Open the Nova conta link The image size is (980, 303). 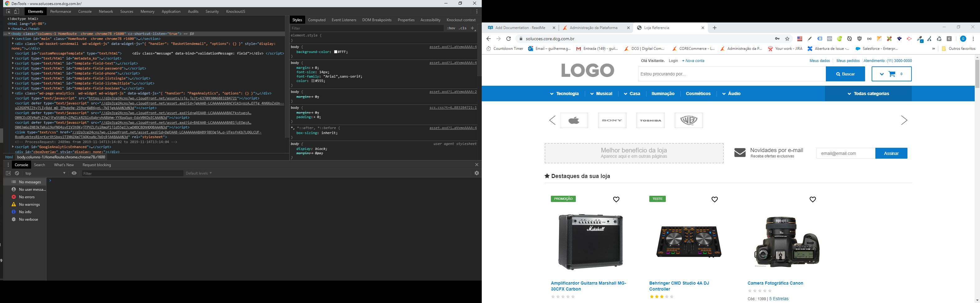(693, 61)
